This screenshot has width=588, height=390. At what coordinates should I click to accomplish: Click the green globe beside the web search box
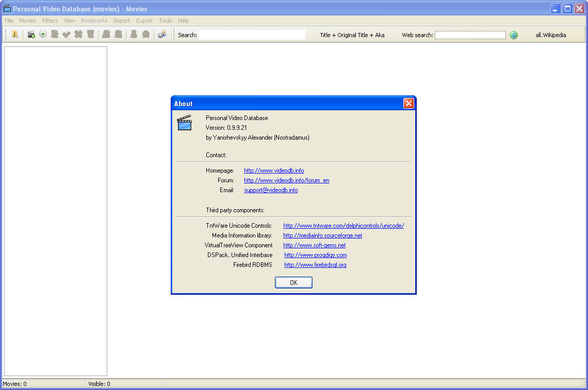(x=514, y=35)
